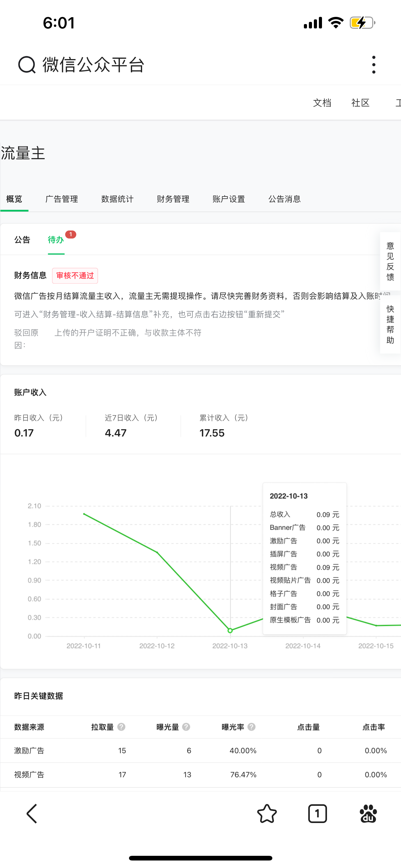Switch to 财务管理 tab
The height and width of the screenshot is (868, 401).
[173, 199]
